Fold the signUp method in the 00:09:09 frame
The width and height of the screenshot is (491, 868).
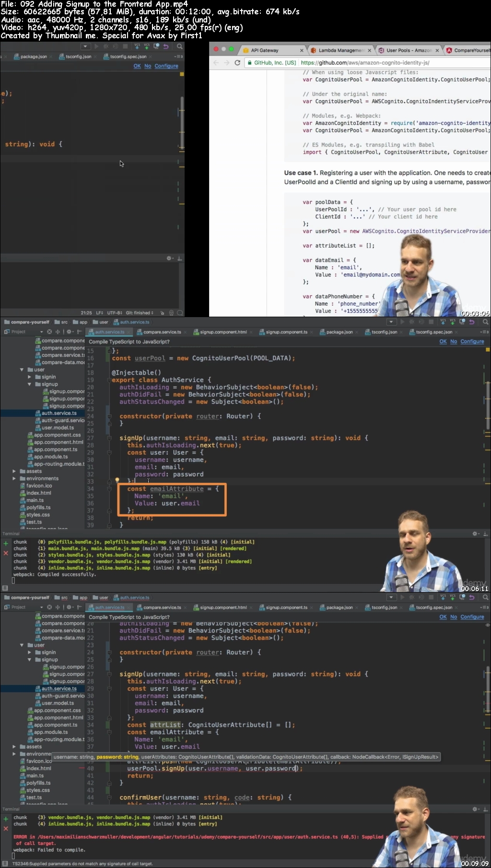coord(109,674)
